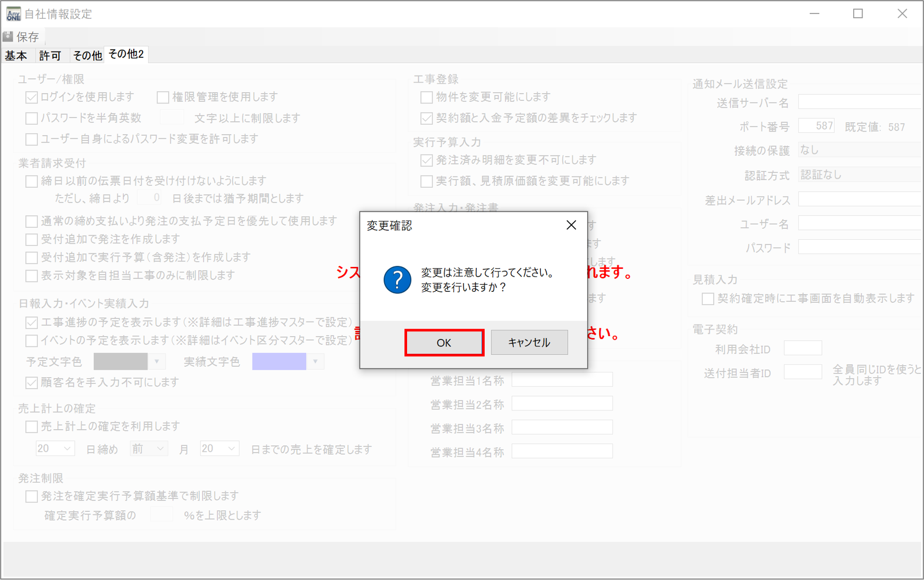Viewport: 924px width, 580px height.
Task: Open the 予定文字色 color dropdown arrow
Action: tap(157, 362)
